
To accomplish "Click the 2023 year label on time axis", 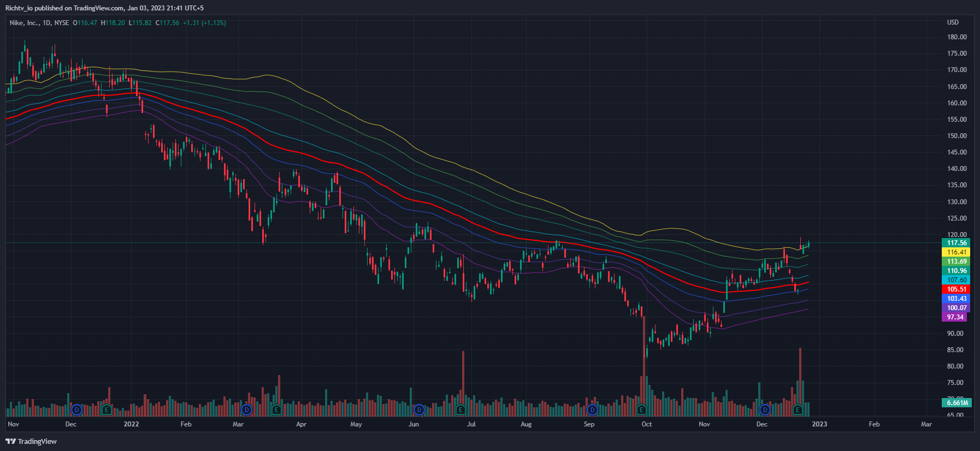I will coord(819,424).
